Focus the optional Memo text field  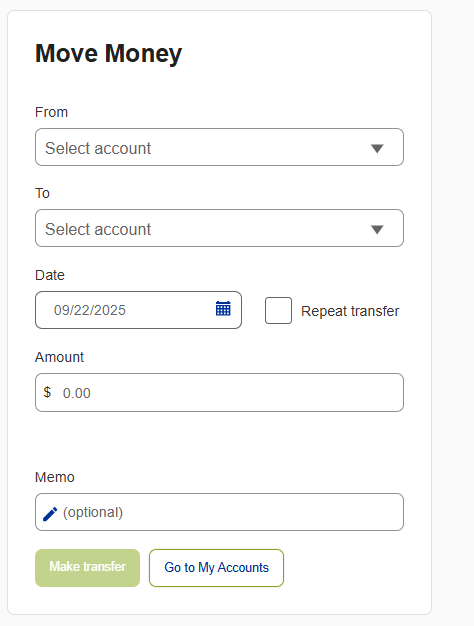tap(219, 512)
